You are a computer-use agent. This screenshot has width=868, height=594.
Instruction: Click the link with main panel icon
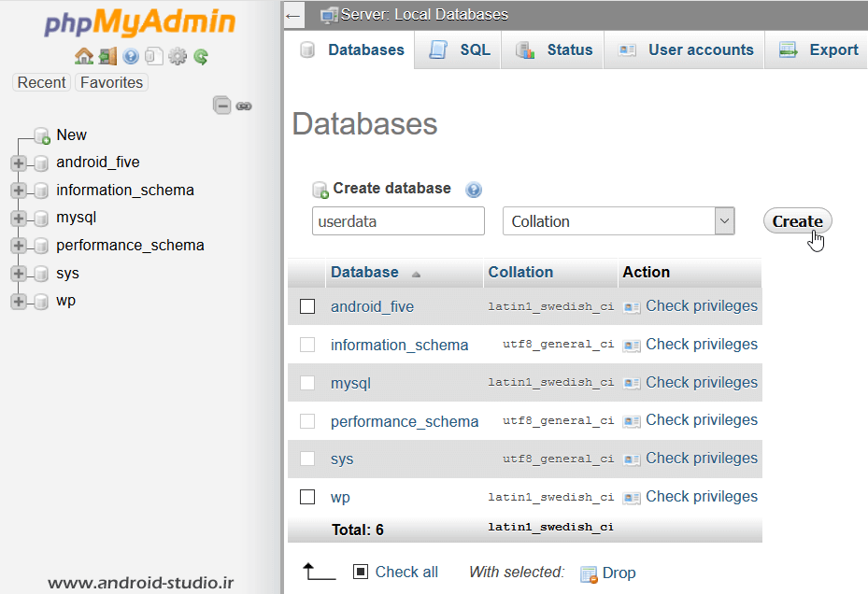coord(244,106)
